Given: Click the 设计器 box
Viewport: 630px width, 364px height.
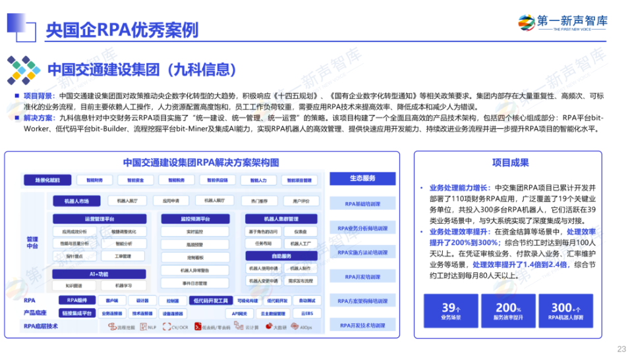Looking at the screenshot, I should (142, 301).
